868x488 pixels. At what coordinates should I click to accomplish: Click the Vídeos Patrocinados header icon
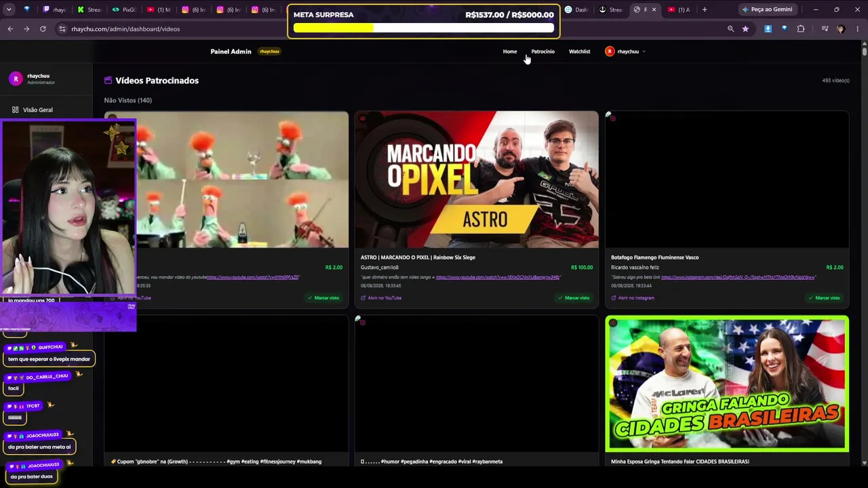(108, 80)
